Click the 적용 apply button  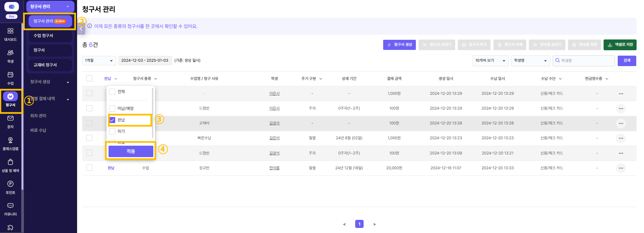tap(131, 151)
